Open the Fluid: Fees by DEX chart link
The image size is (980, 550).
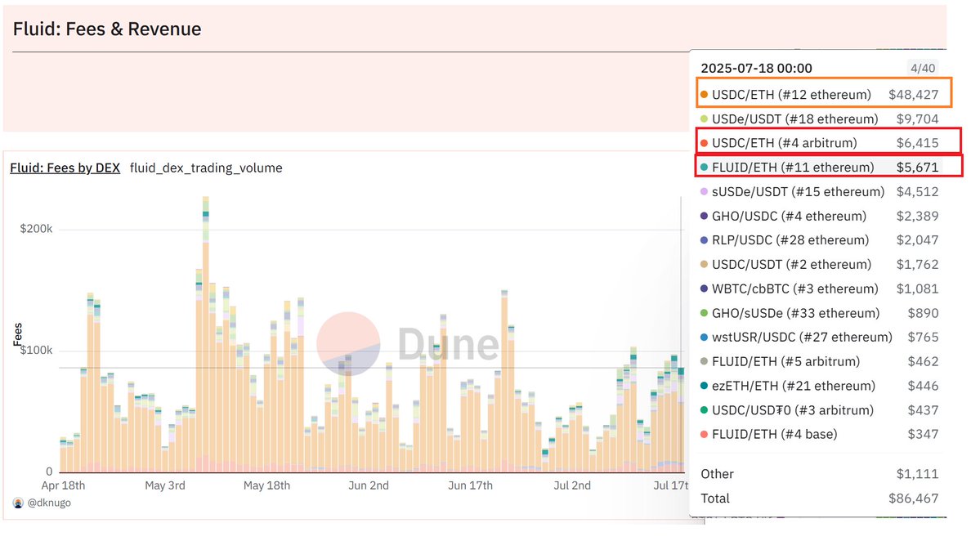pos(65,168)
